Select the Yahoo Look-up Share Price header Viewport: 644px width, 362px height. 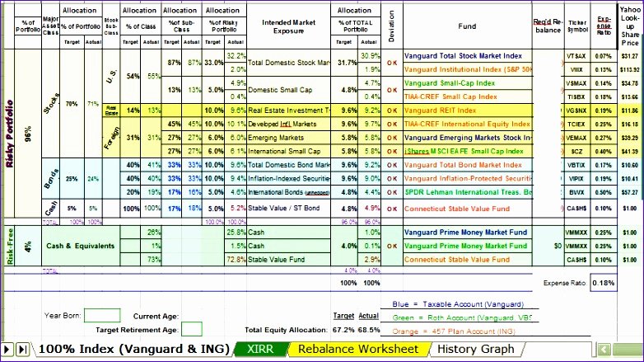click(630, 26)
